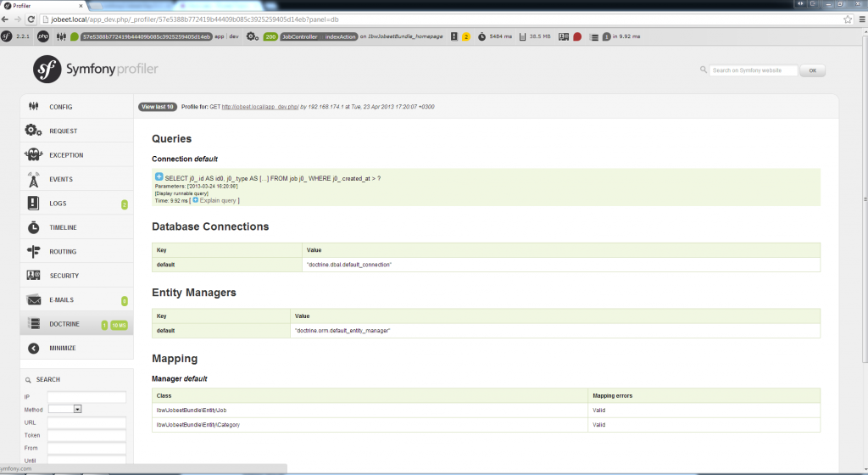Click the Symfony profiler logo
Screen dimensions: 868x475
pos(95,70)
